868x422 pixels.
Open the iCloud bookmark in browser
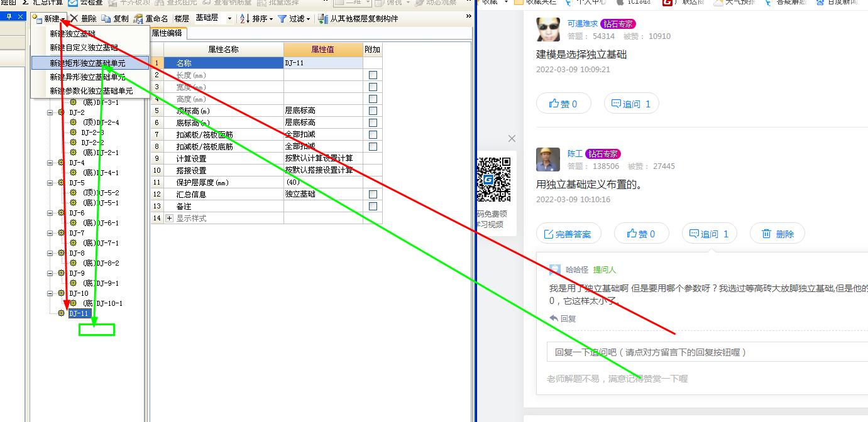(635, 3)
